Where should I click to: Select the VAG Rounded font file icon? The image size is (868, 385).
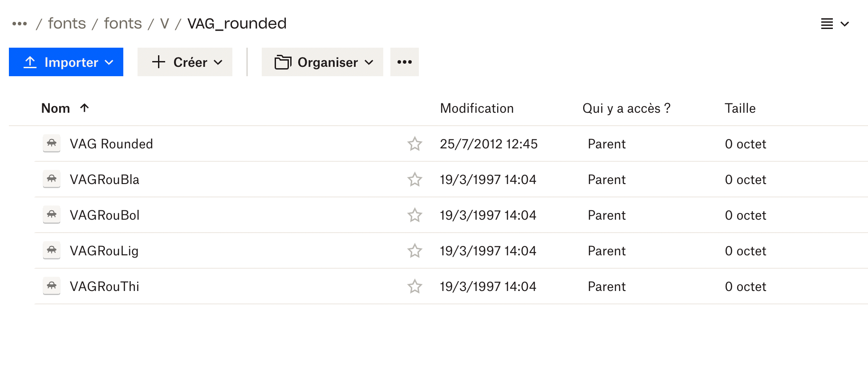click(51, 143)
